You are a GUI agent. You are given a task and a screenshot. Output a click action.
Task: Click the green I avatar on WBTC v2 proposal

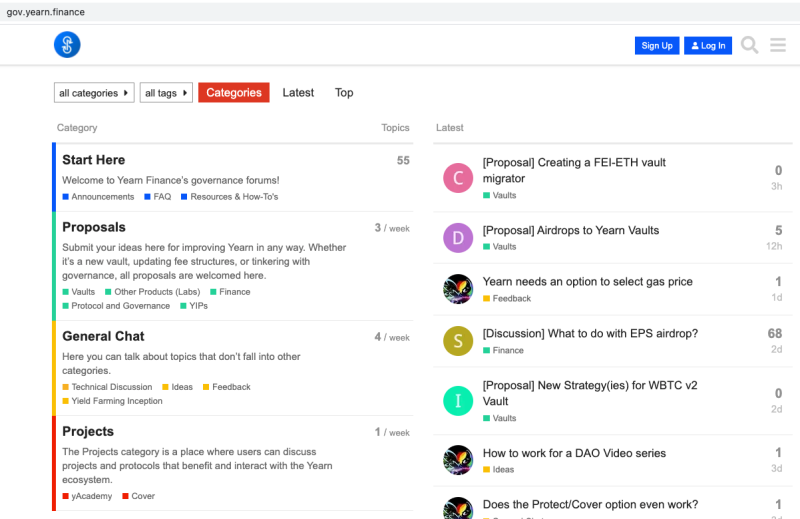point(458,401)
